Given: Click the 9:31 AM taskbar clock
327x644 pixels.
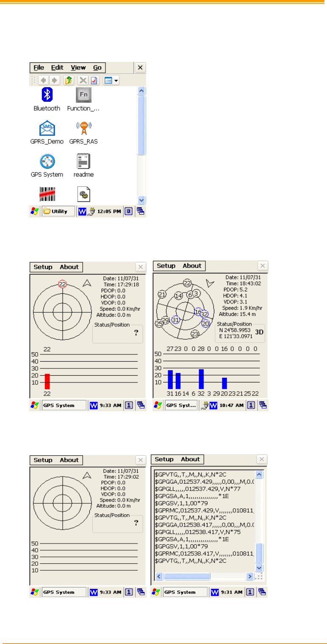Looking at the screenshot, I should (x=231, y=592).
